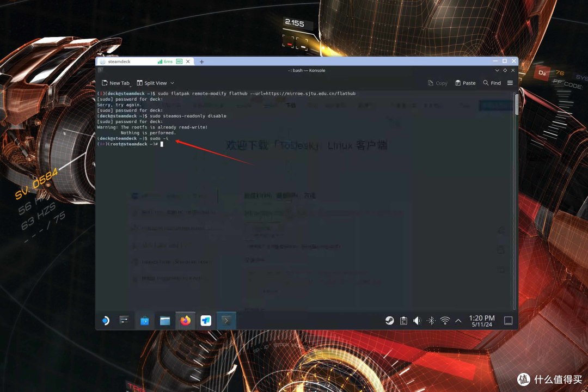This screenshot has height=392, width=588.
Task: Click the steamdeck tab avatar icon
Action: (102, 62)
